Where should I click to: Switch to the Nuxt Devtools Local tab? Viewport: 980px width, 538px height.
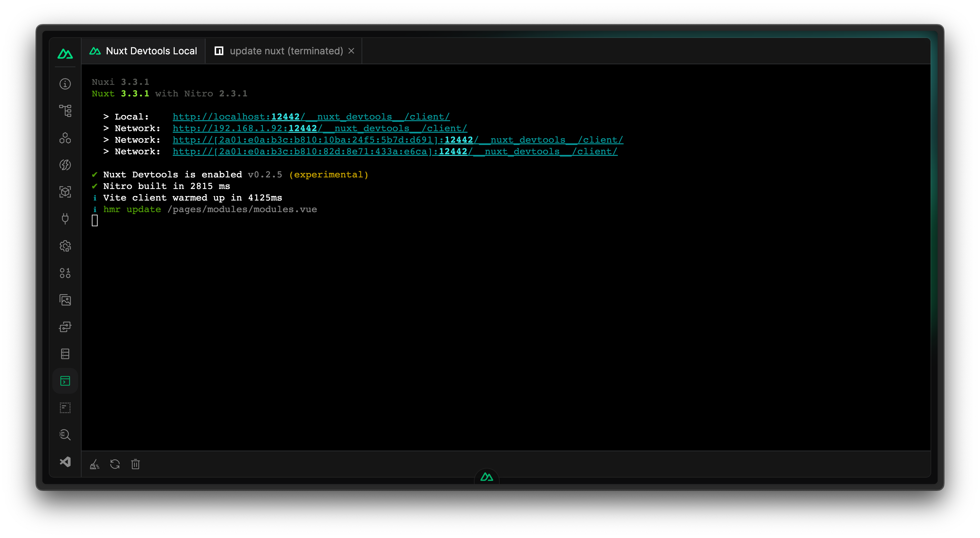144,51
